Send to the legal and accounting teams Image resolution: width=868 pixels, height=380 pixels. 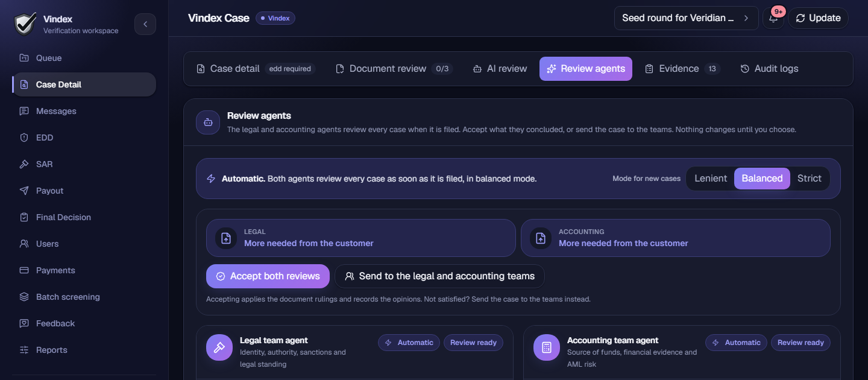point(439,276)
